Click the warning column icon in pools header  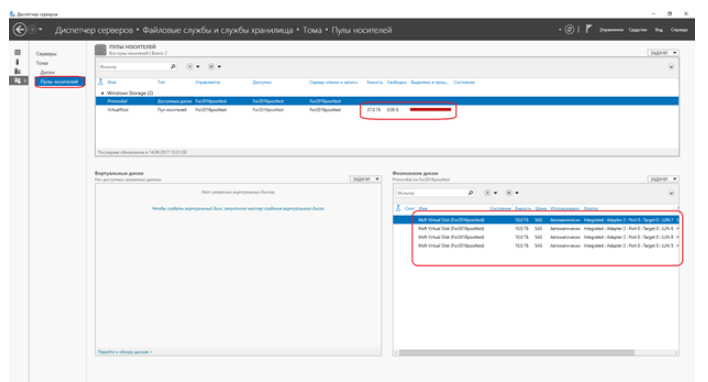pyautogui.click(x=101, y=82)
